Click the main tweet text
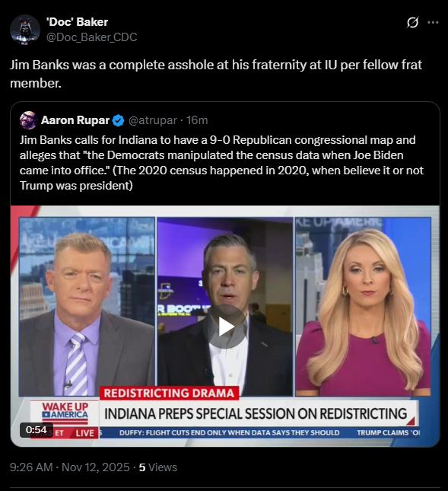Image resolution: width=448 pixels, height=491 pixels. tap(216, 74)
